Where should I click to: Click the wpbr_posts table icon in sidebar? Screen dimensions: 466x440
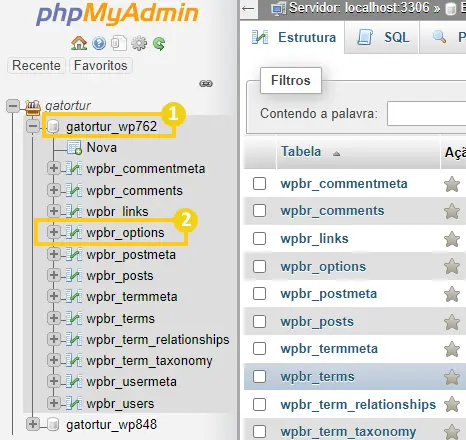[74, 276]
